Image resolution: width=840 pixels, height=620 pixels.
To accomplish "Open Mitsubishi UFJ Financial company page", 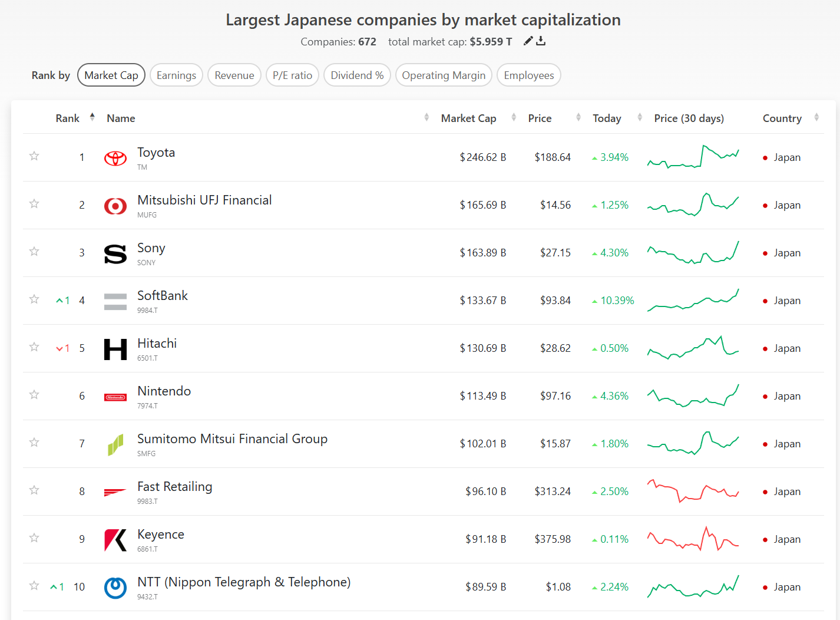I will pyautogui.click(x=204, y=200).
